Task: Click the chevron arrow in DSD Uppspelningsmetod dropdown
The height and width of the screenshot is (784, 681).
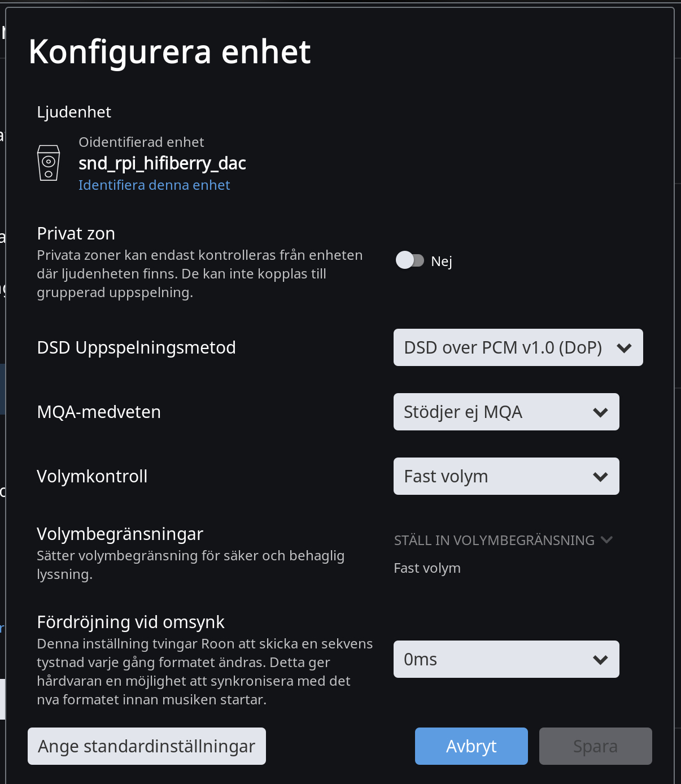Action: pyautogui.click(x=624, y=348)
